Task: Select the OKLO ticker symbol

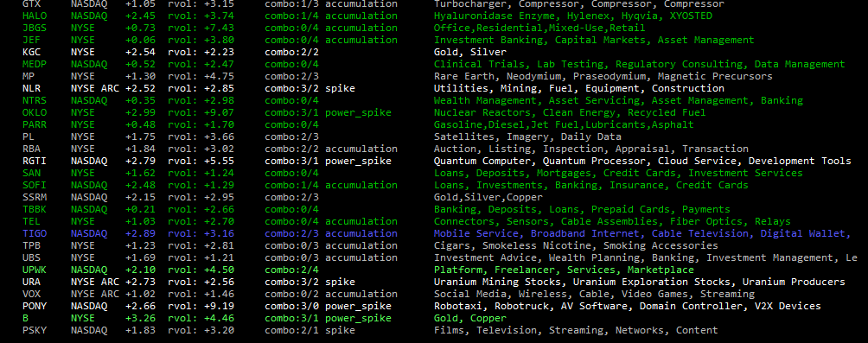Action: 35,113
